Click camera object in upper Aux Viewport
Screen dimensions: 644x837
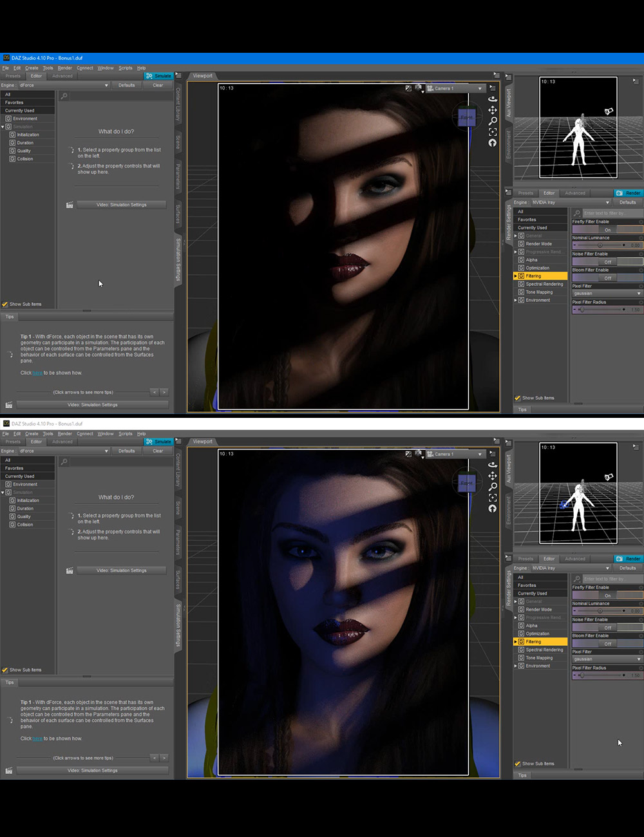point(609,111)
